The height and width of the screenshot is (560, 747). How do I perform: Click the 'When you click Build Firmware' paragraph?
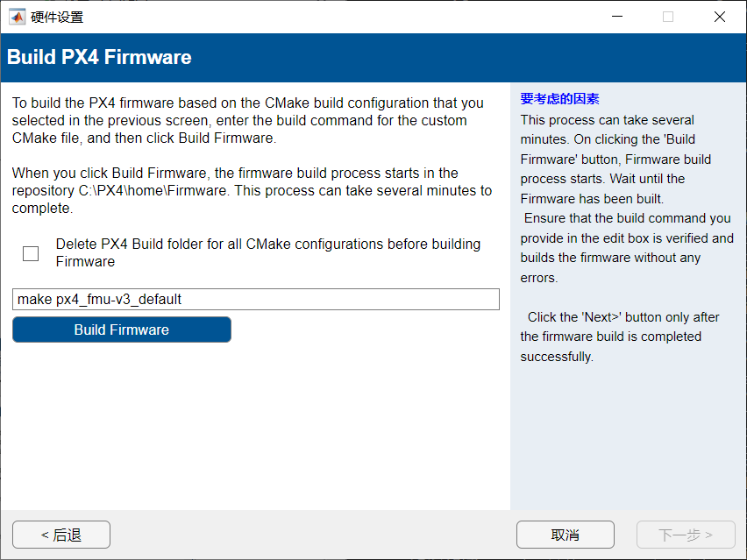pyautogui.click(x=251, y=190)
